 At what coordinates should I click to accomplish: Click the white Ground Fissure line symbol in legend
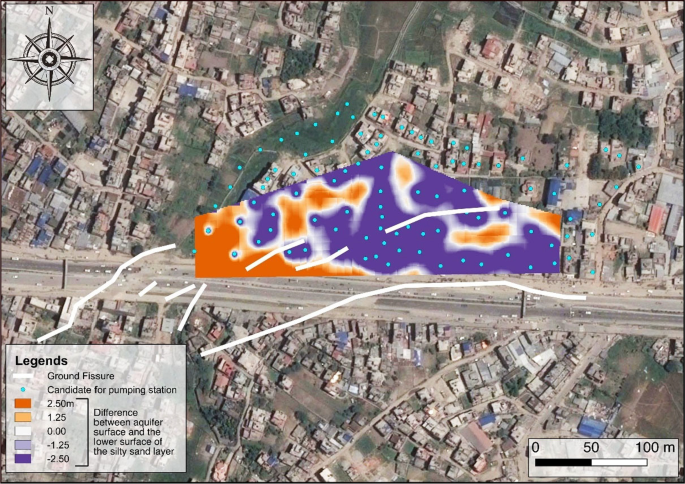(x=23, y=376)
